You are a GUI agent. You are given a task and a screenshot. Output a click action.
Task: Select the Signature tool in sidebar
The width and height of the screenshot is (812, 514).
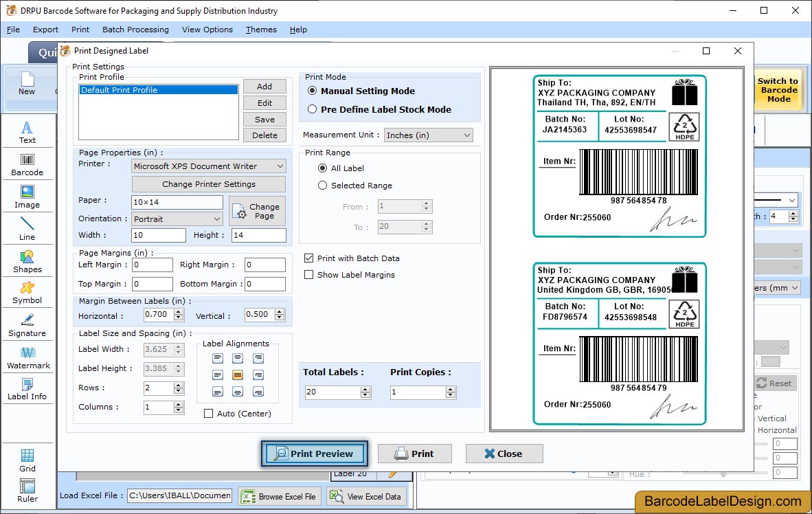coord(27,326)
